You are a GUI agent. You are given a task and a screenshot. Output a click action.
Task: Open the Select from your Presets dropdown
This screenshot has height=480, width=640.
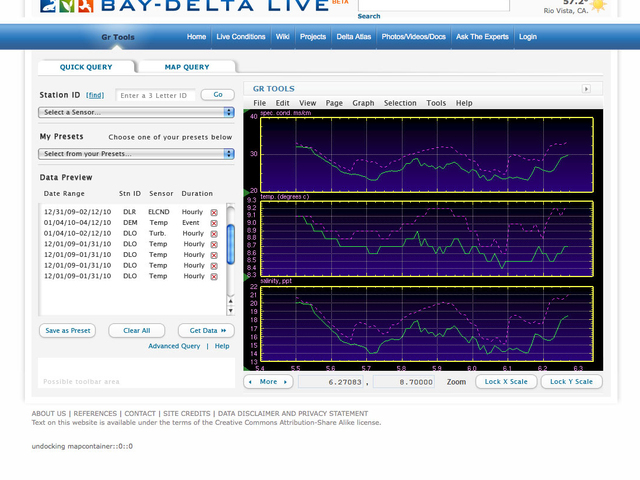tap(136, 154)
